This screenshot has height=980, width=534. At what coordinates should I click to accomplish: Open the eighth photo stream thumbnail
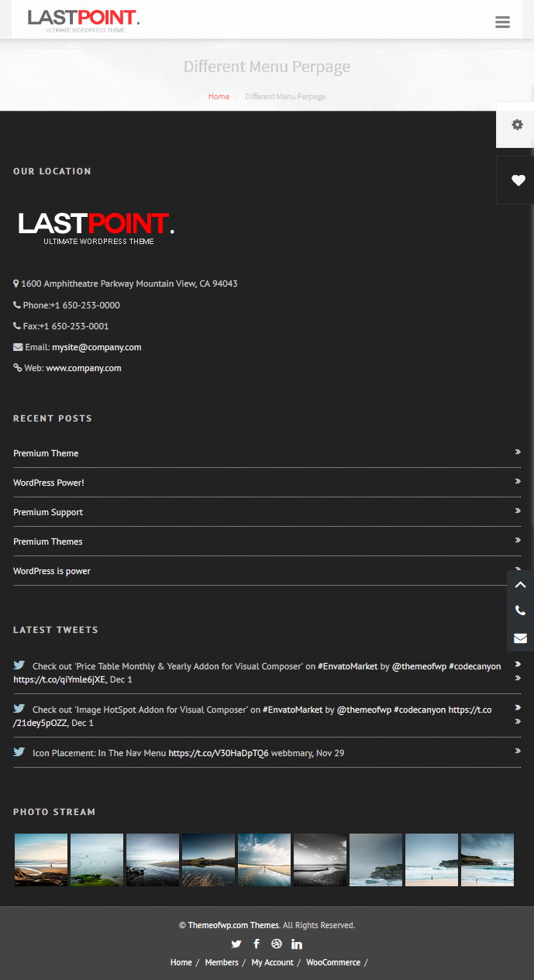click(x=432, y=859)
